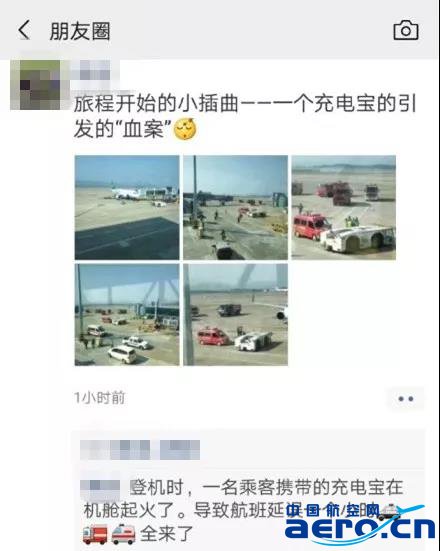
Task: Open fourth photo with white vans
Action: coord(127,315)
